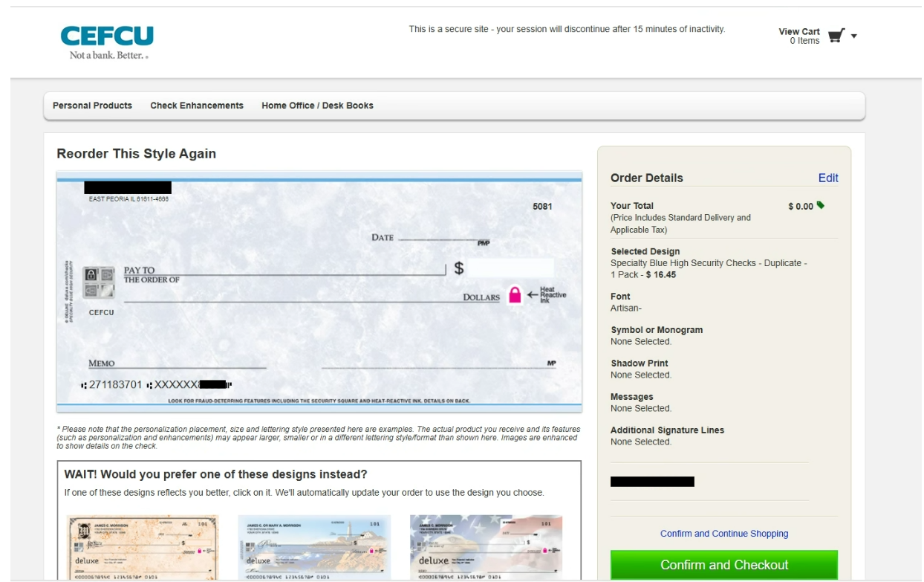Click the $ 0.00 total amount
924x582 pixels.
801,207
